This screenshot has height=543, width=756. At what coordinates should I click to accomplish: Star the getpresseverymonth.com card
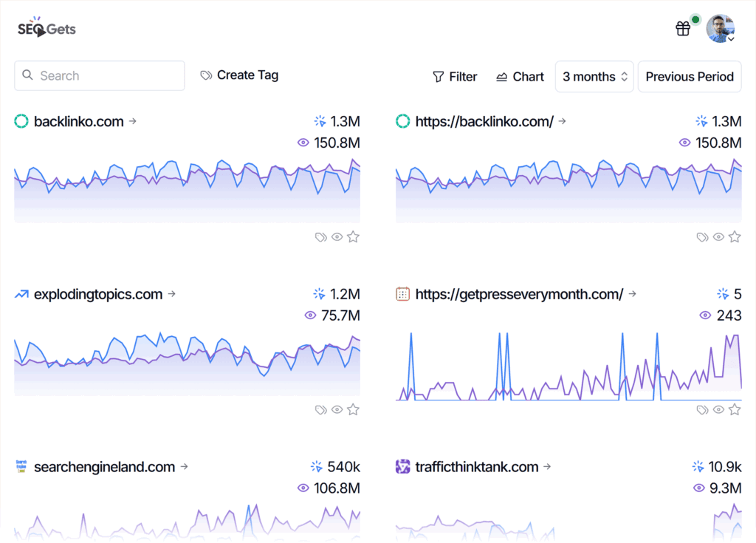tap(735, 409)
